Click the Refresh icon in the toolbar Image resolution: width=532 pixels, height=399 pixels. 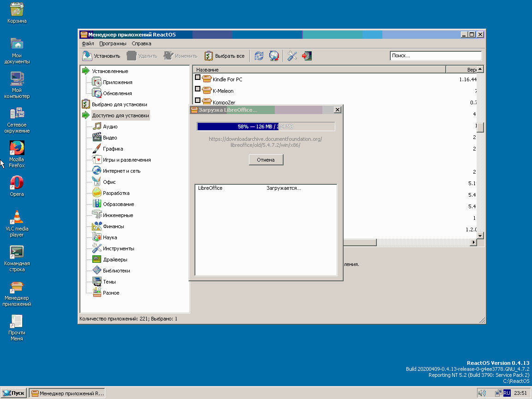[259, 56]
